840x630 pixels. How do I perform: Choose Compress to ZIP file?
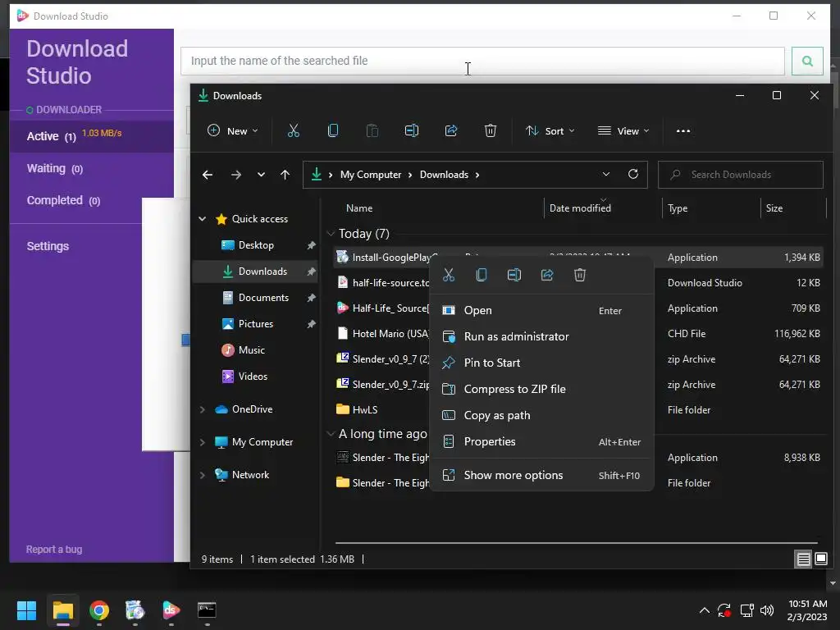(541, 389)
